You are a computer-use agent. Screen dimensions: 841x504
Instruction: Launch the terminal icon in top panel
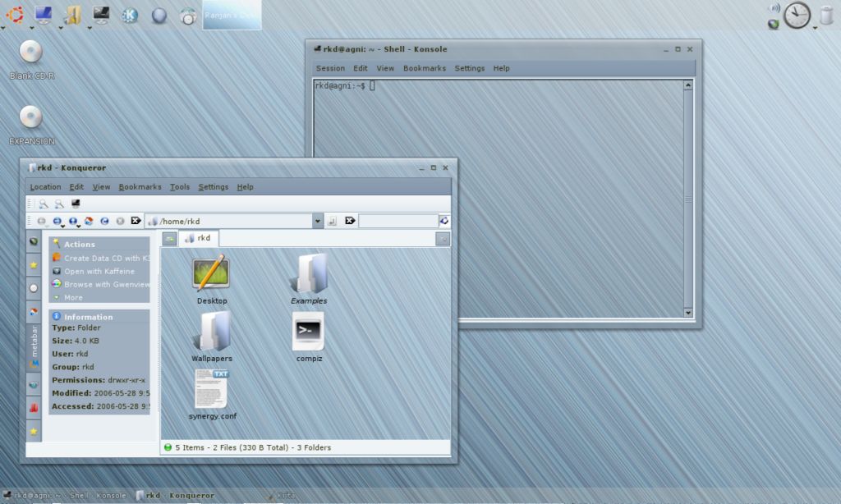pyautogui.click(x=101, y=15)
